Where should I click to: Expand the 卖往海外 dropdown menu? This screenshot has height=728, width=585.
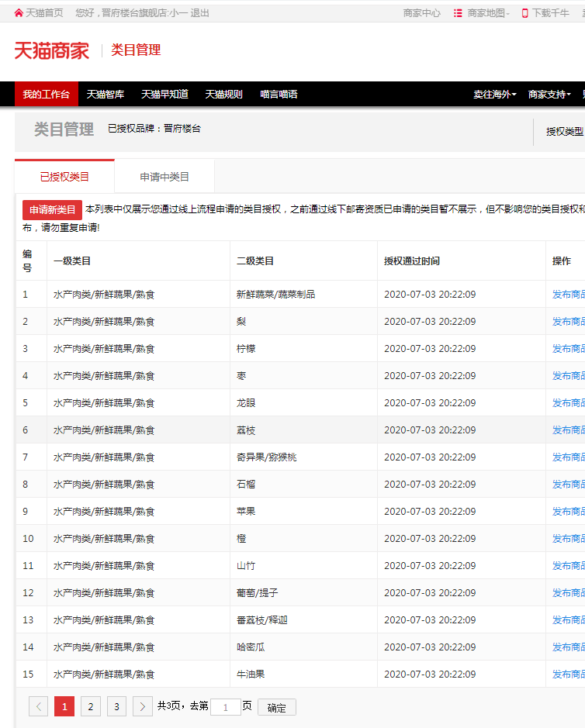[495, 95]
